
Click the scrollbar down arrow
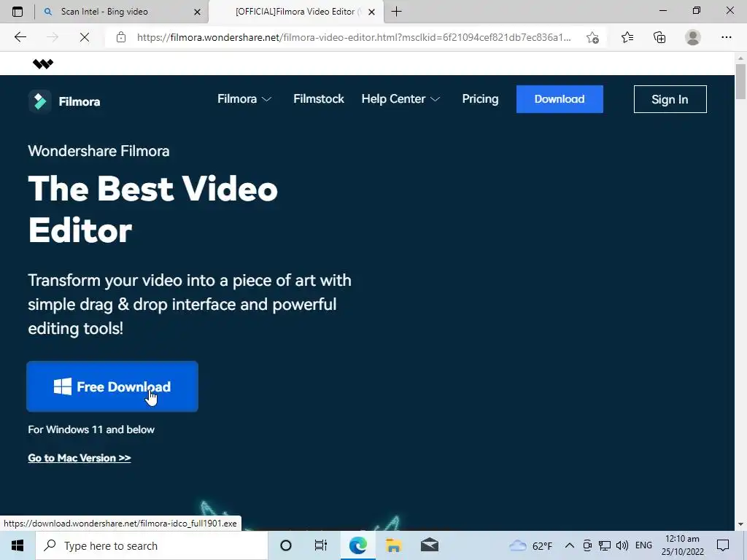[740, 524]
